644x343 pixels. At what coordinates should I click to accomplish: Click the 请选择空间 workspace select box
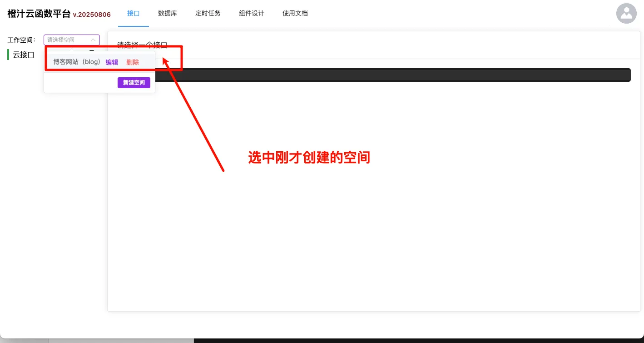[x=68, y=40]
